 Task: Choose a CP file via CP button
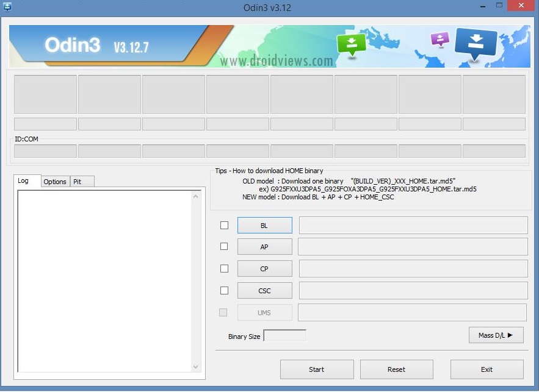[x=265, y=268]
